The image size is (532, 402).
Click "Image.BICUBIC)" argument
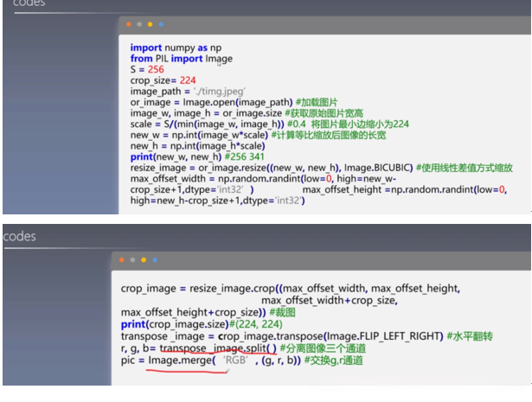[378, 168]
